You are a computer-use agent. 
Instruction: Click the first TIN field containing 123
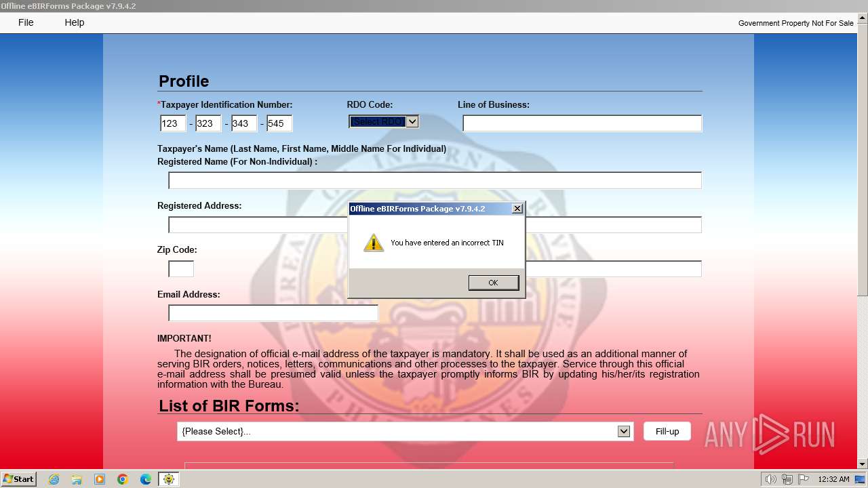point(173,123)
